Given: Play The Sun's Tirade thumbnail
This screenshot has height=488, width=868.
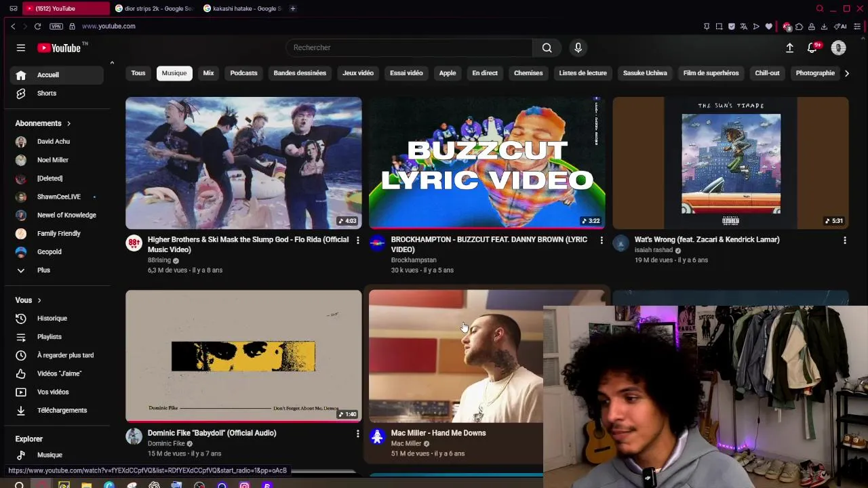Looking at the screenshot, I should click(x=730, y=163).
